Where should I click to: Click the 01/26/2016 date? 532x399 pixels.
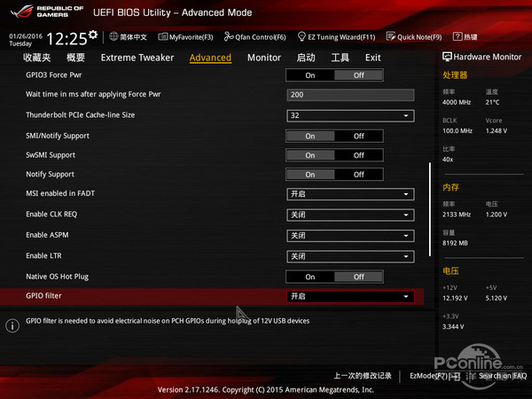tap(26, 36)
